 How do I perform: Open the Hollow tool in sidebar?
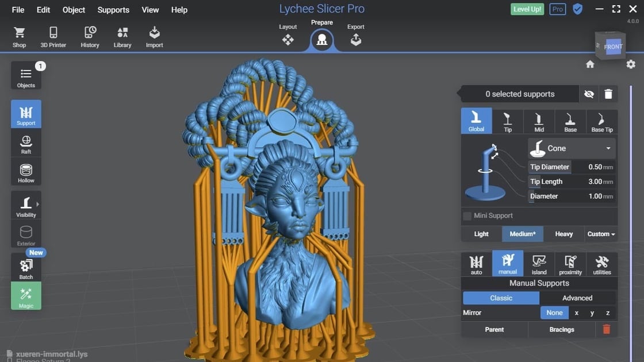[x=26, y=172]
